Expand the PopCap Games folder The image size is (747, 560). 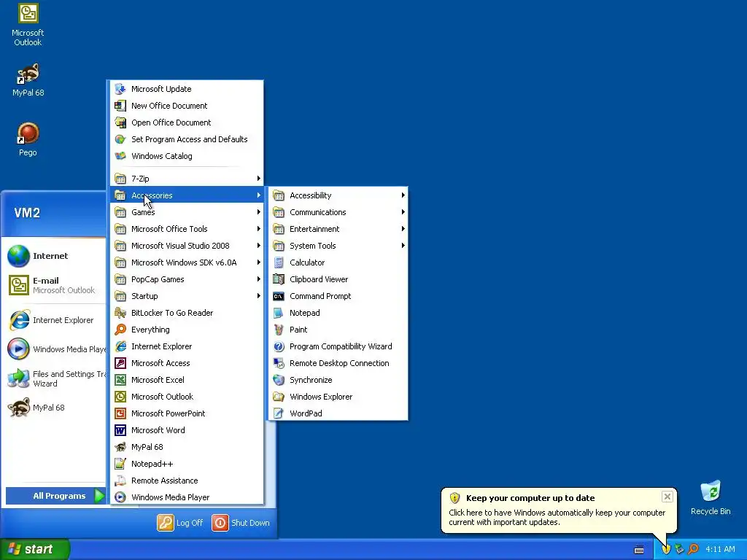tap(186, 279)
